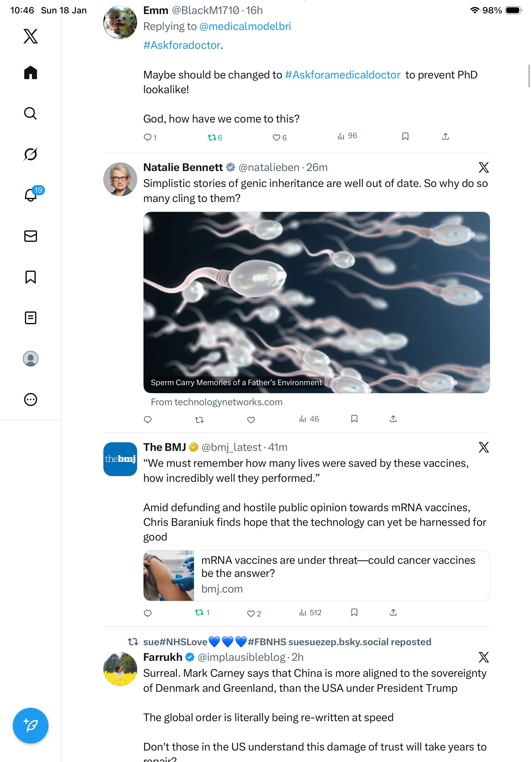Tap the compose new post button
This screenshot has width=532, height=762.
pos(31,726)
